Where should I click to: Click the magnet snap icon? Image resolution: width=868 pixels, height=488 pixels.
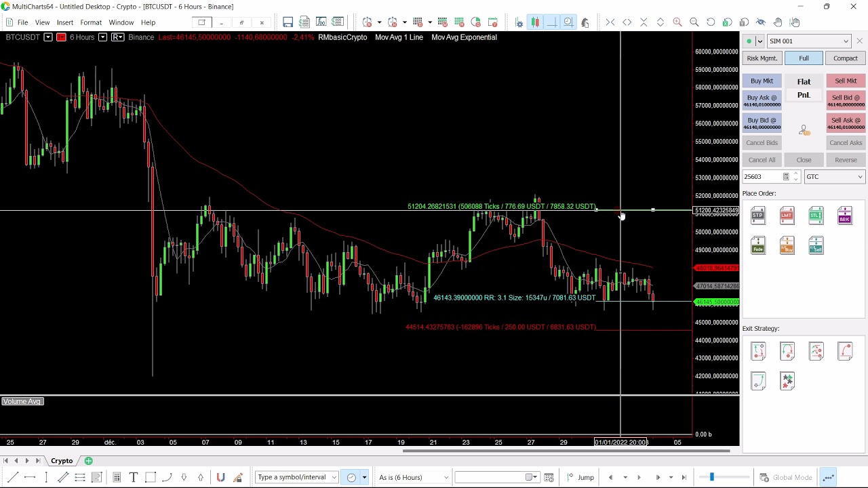point(220,477)
